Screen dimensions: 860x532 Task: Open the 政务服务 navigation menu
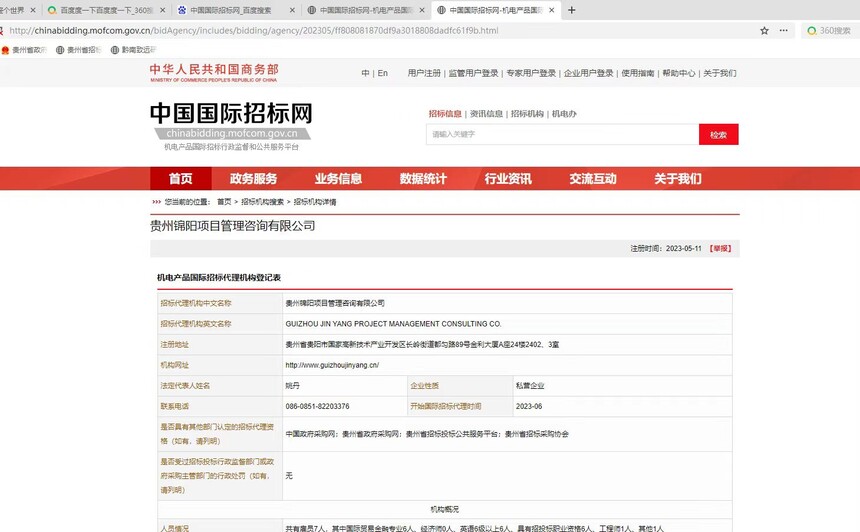coord(253,179)
